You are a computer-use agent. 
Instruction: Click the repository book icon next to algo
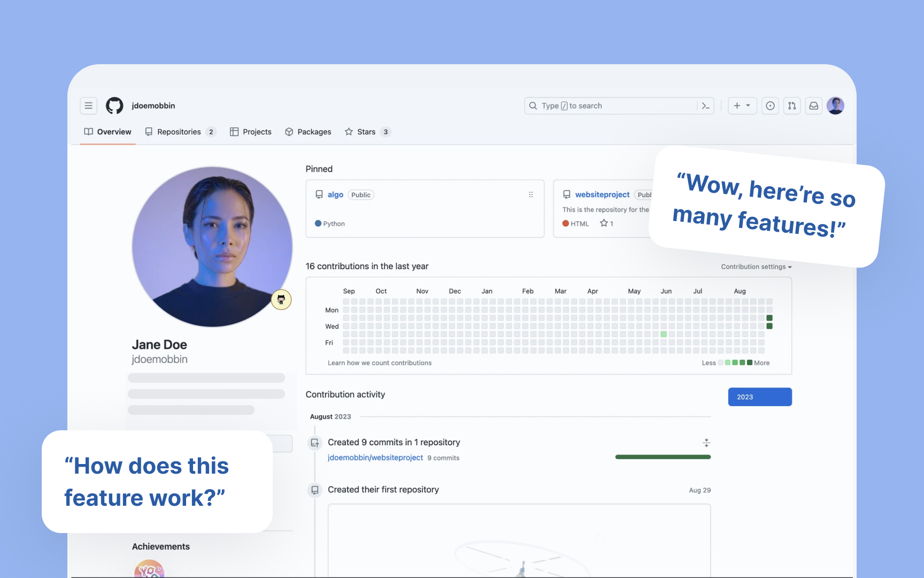[319, 194]
